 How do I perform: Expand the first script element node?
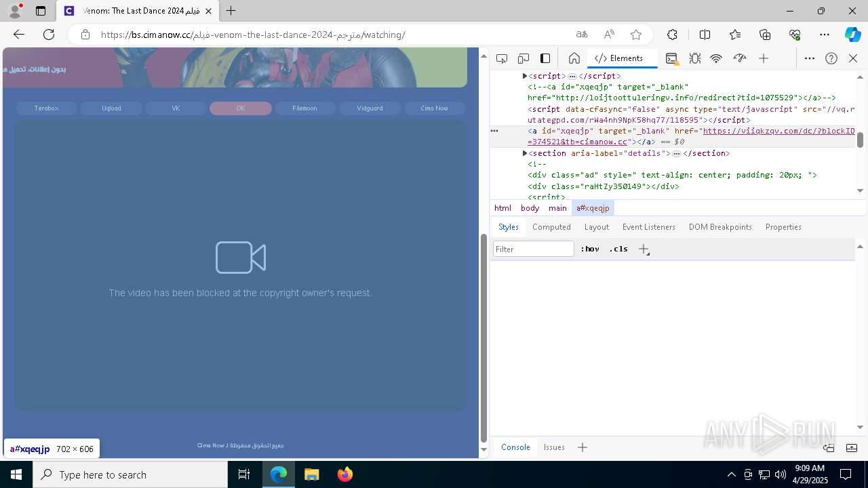point(525,76)
